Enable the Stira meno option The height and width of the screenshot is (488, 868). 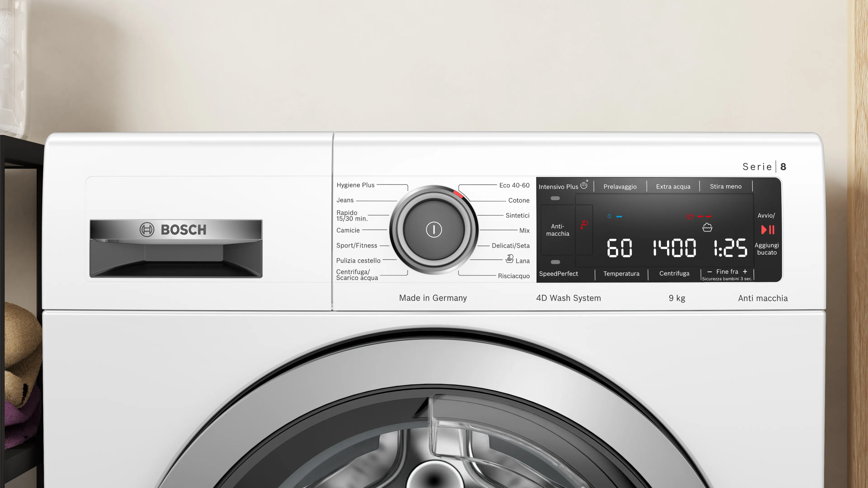click(x=725, y=187)
